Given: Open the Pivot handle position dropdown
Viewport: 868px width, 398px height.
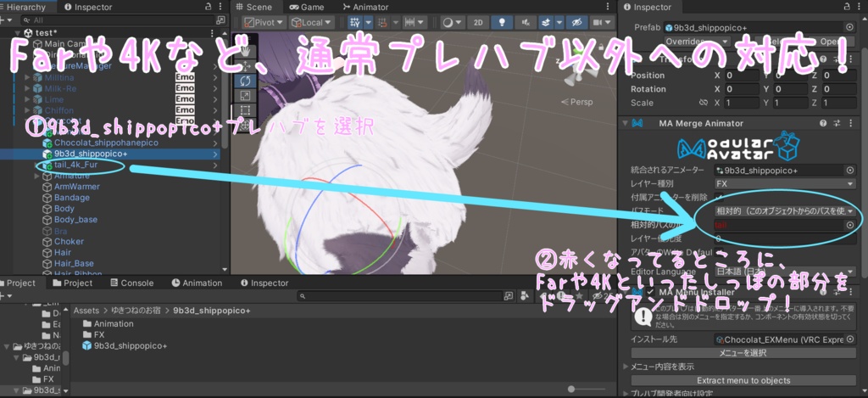Looking at the screenshot, I should (264, 22).
